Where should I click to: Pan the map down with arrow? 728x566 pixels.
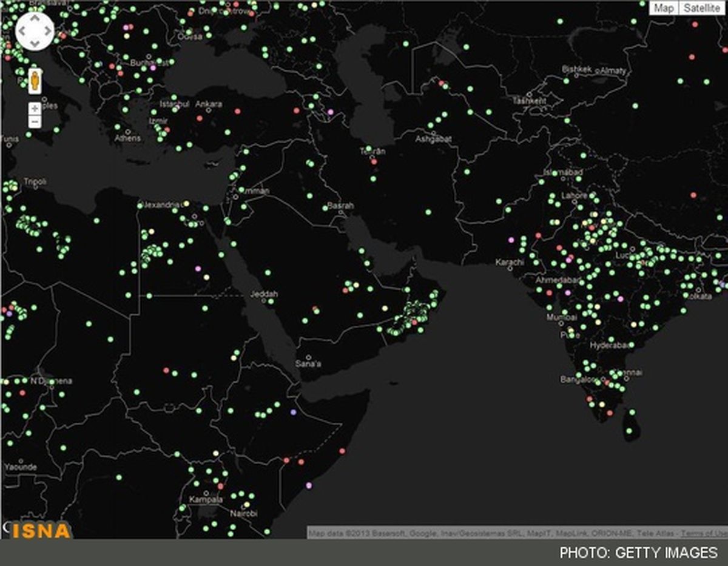point(35,44)
